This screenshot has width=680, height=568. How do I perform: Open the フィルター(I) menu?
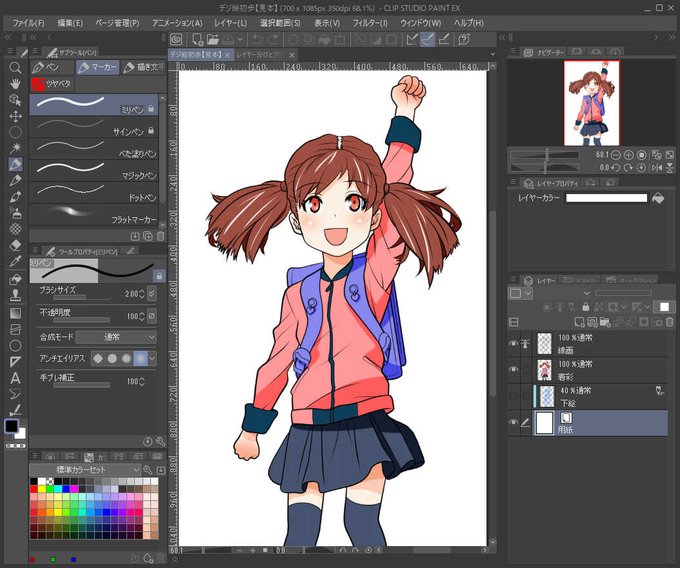(x=369, y=23)
